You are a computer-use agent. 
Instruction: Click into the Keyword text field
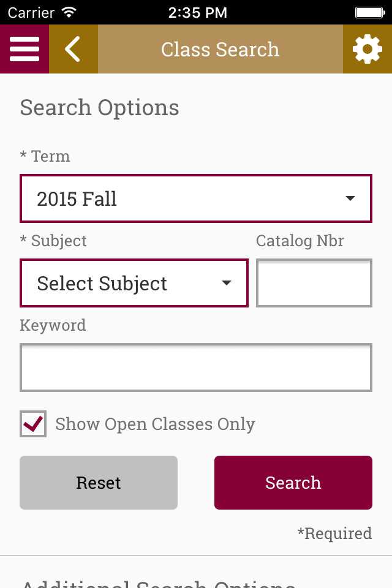point(196,367)
